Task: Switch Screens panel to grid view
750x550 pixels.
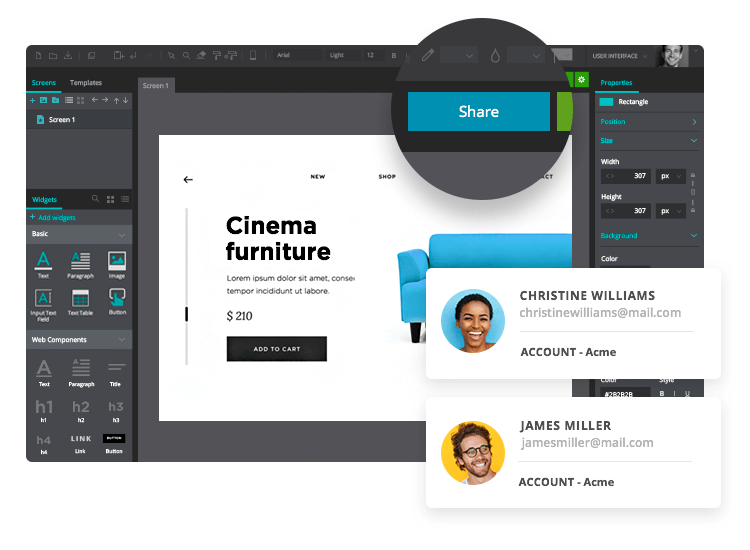Action: click(x=80, y=100)
